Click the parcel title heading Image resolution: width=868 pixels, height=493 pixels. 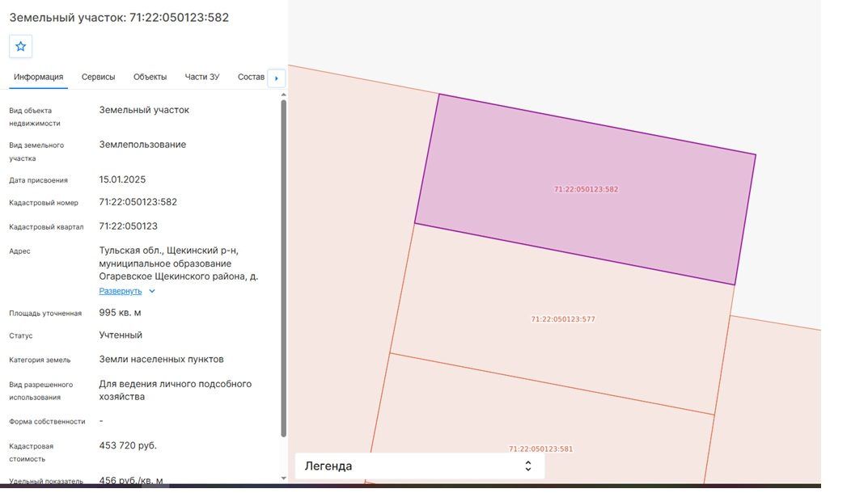point(119,18)
